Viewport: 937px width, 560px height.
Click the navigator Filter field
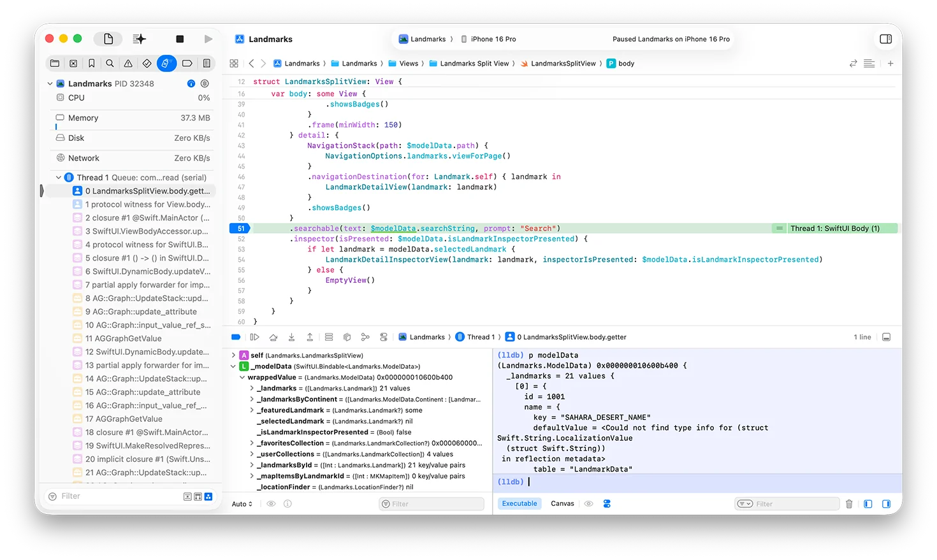click(120, 496)
